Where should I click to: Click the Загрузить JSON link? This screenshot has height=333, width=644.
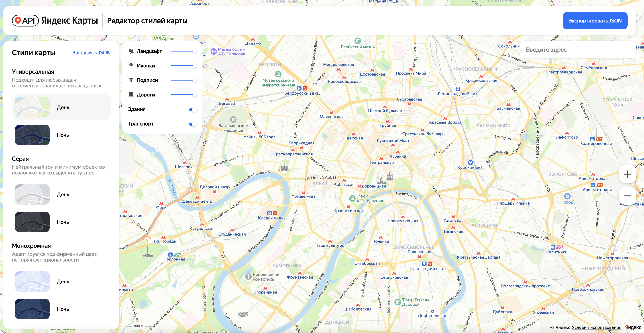(91, 53)
